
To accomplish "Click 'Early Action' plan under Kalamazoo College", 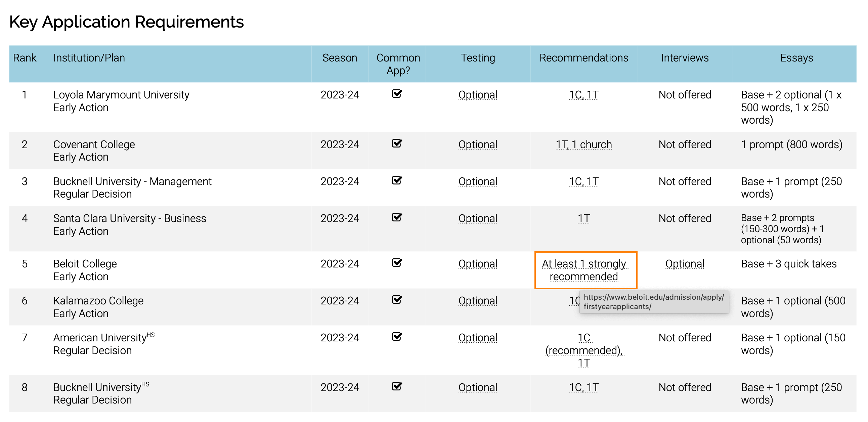I will (x=81, y=313).
